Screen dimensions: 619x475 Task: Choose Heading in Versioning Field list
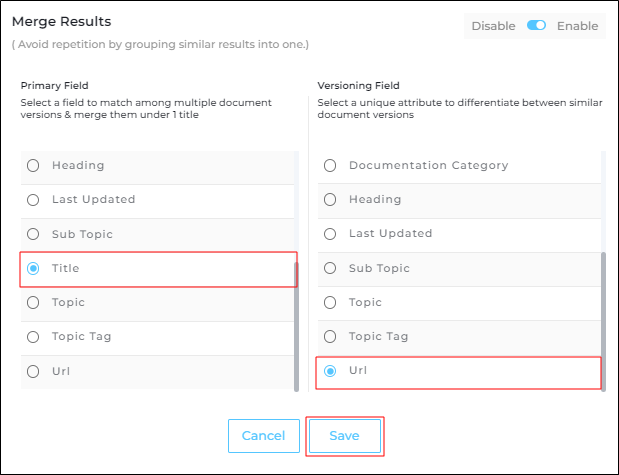[x=330, y=200]
